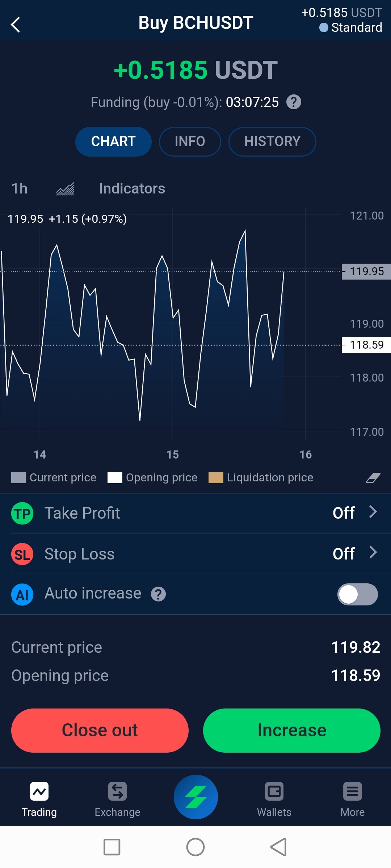This screenshot has width=391, height=868.
Task: Go back using the top-left arrow
Action: tap(16, 25)
